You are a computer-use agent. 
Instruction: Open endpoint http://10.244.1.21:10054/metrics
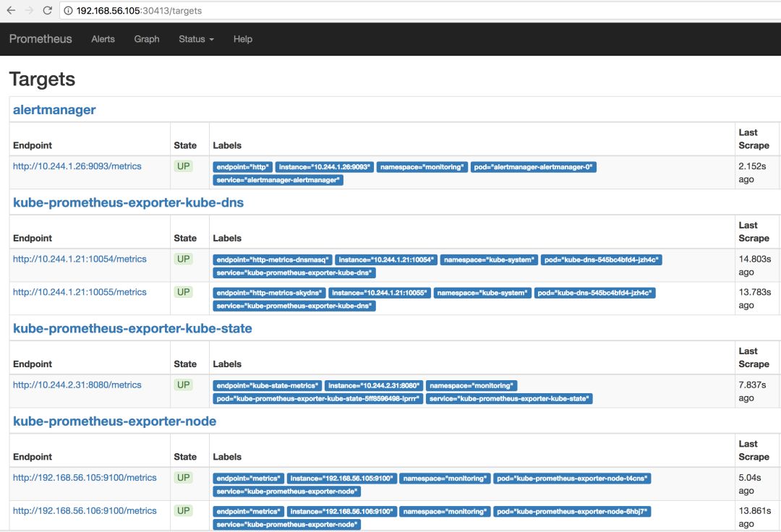tap(80, 259)
